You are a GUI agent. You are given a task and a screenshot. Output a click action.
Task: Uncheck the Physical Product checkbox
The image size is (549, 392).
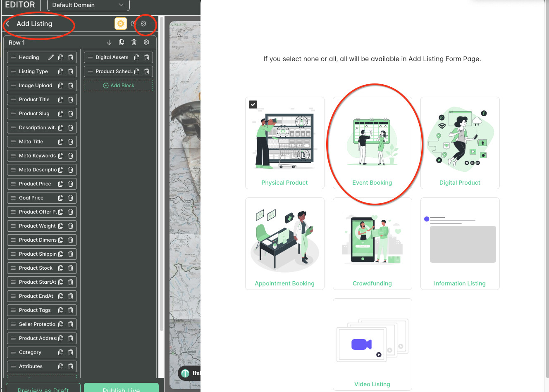pos(253,105)
